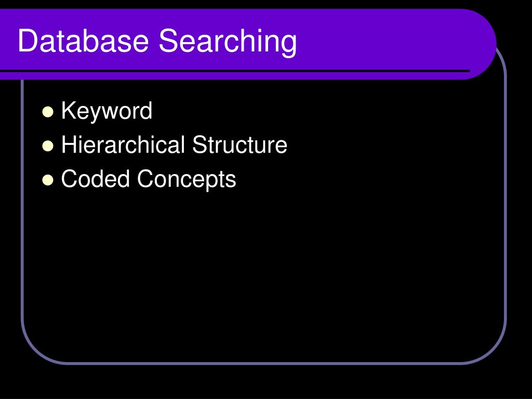Click the word Hierarchical in second bullet
Viewport: 532px width, 399px height.
tap(123, 144)
